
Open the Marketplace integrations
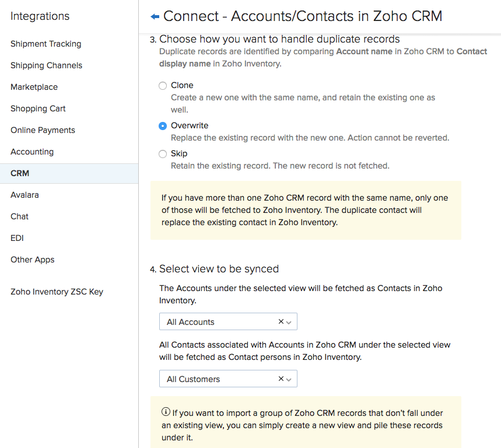[34, 87]
